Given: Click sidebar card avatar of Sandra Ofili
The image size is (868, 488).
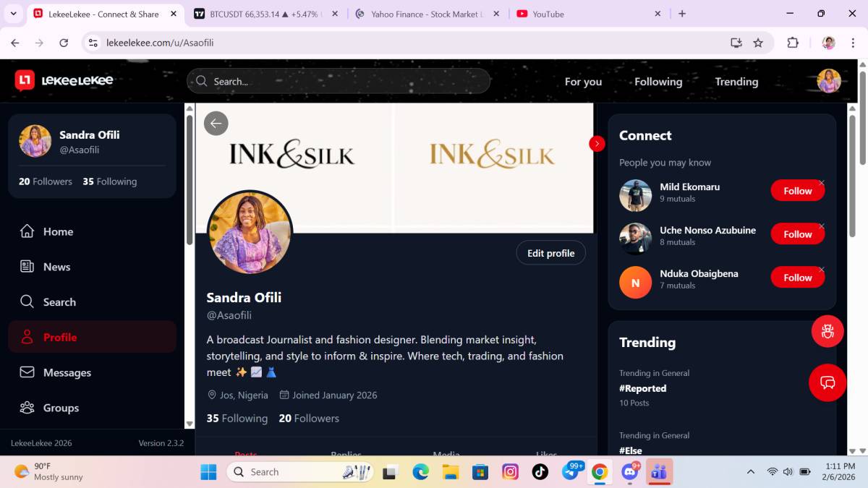Looking at the screenshot, I should (x=35, y=141).
